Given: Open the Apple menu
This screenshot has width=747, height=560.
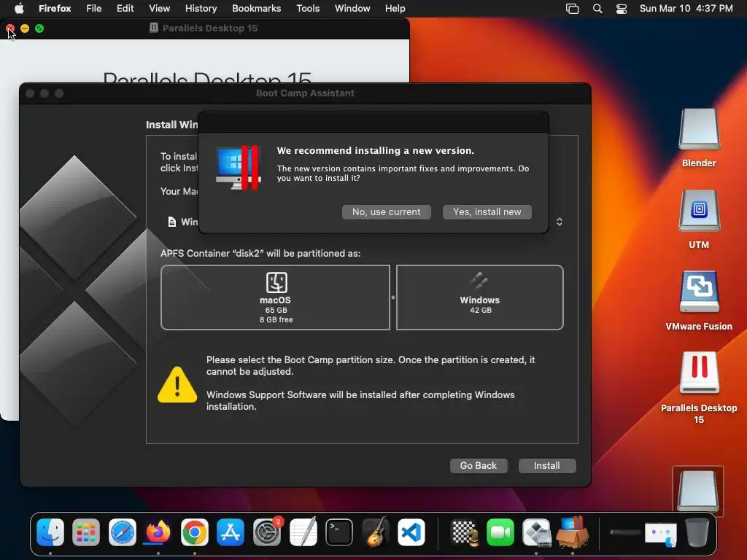Looking at the screenshot, I should (x=19, y=8).
